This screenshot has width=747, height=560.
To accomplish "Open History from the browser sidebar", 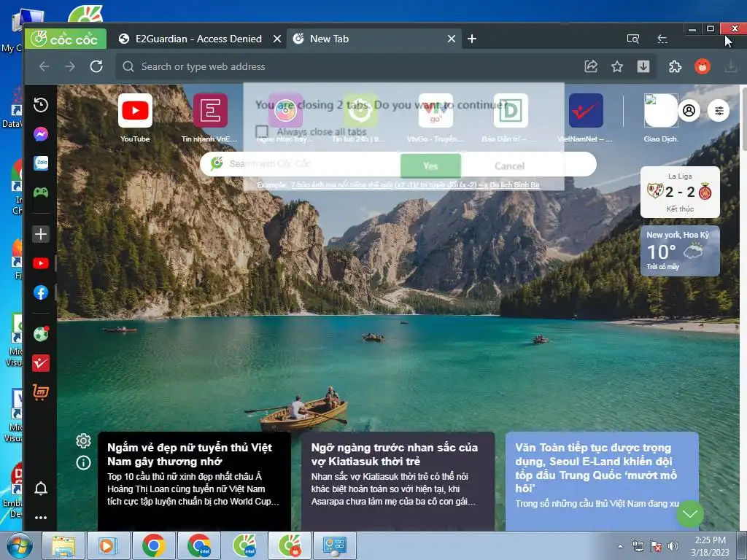I will pyautogui.click(x=41, y=105).
